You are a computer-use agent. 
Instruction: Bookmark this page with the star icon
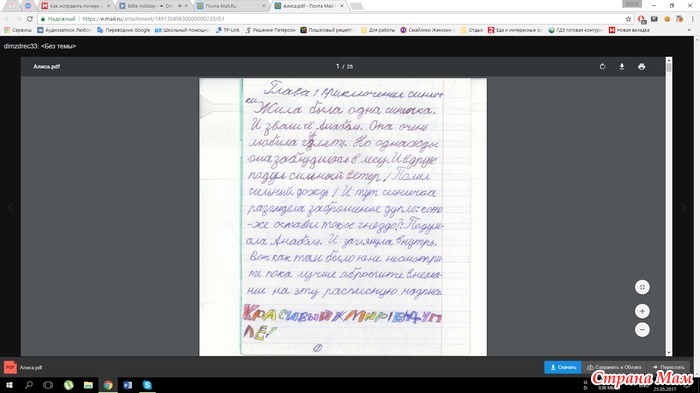(x=629, y=19)
